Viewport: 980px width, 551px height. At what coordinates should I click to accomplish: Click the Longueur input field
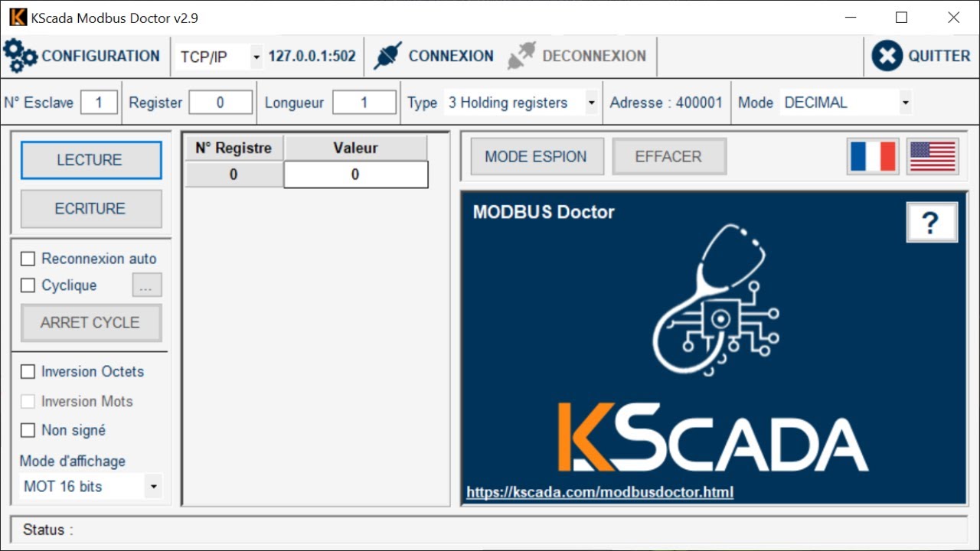point(364,103)
